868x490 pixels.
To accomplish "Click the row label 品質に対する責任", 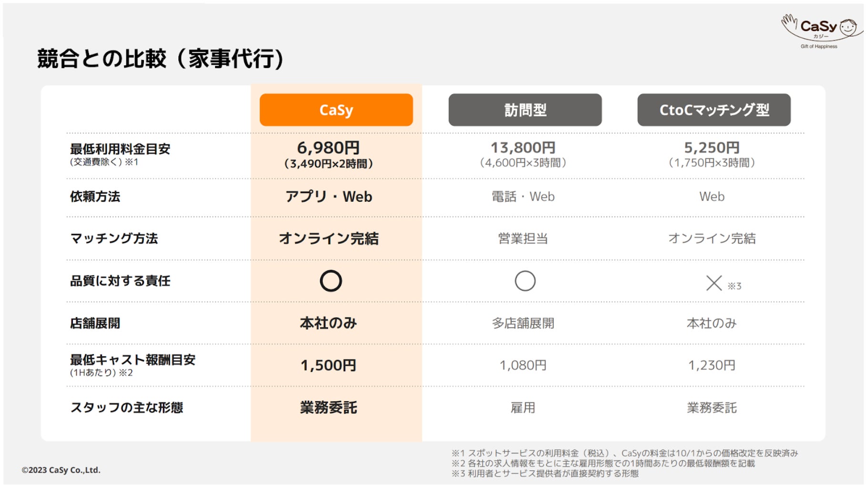I will (x=120, y=281).
